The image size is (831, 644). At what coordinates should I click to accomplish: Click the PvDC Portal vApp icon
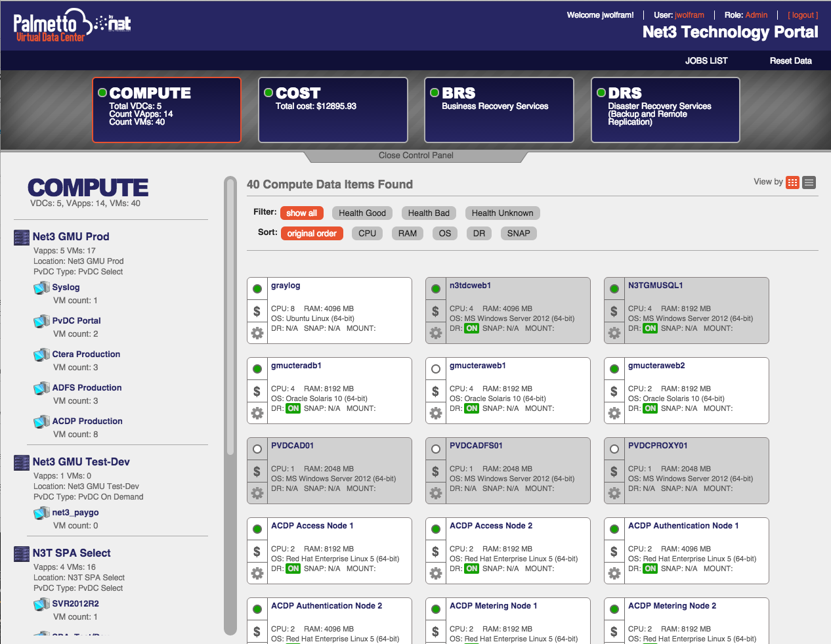pyautogui.click(x=42, y=321)
